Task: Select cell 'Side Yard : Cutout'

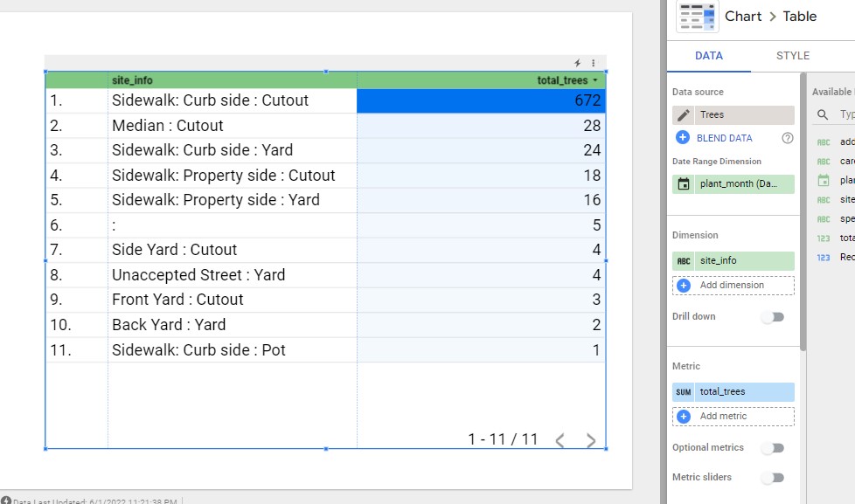Action: tap(233, 250)
